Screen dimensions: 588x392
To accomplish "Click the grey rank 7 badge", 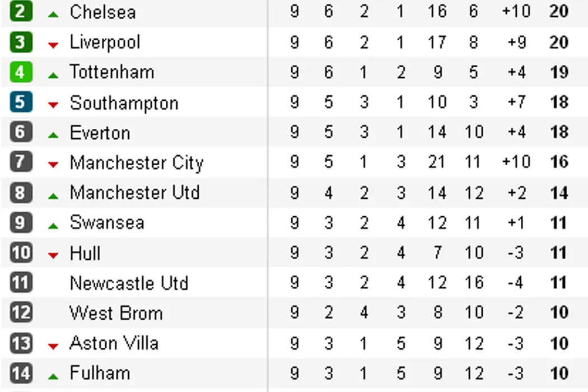I will point(21,162).
